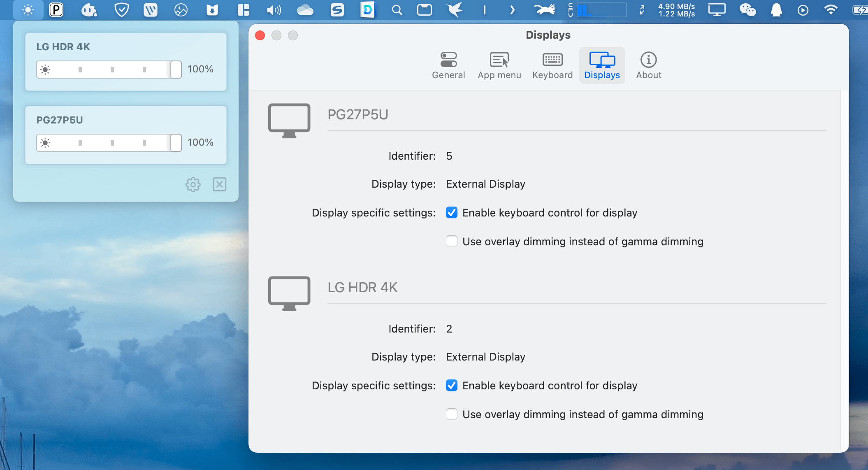Open the About tab

click(649, 65)
